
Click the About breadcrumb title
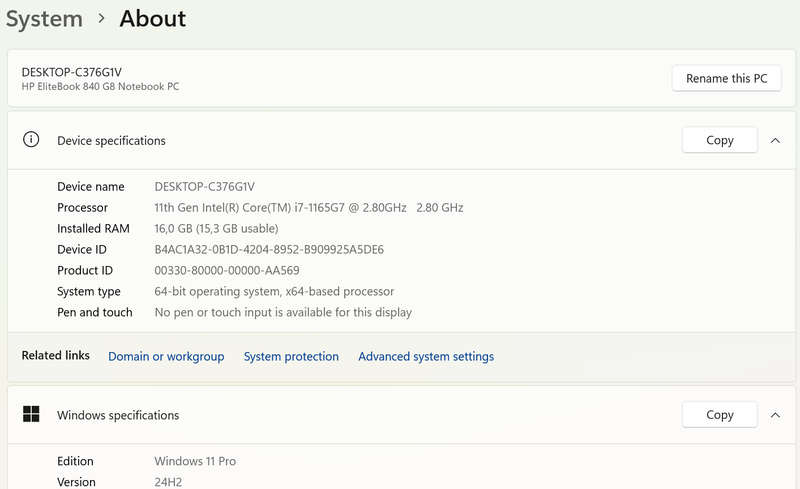point(153,18)
